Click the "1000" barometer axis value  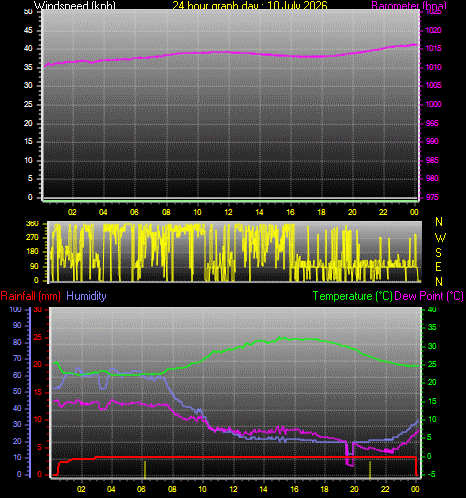(433, 104)
